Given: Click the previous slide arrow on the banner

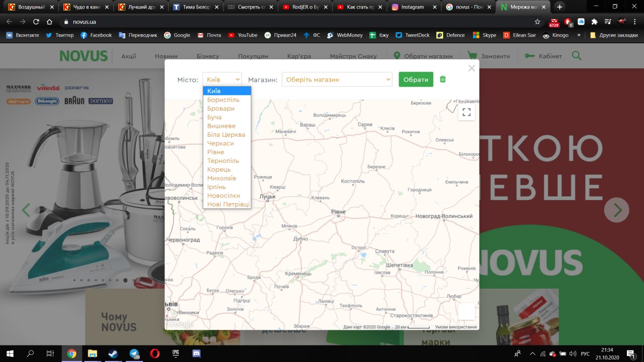Looking at the screenshot, I should (26, 210).
